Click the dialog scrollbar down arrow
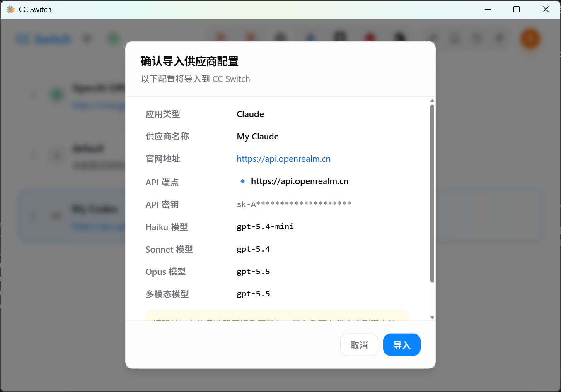Screen dimensions: 561x392 point(432,317)
